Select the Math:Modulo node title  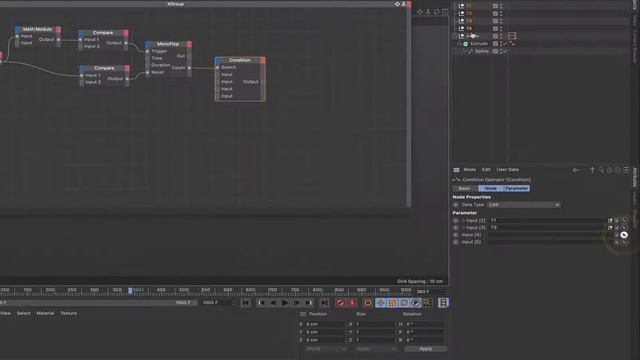37,29
